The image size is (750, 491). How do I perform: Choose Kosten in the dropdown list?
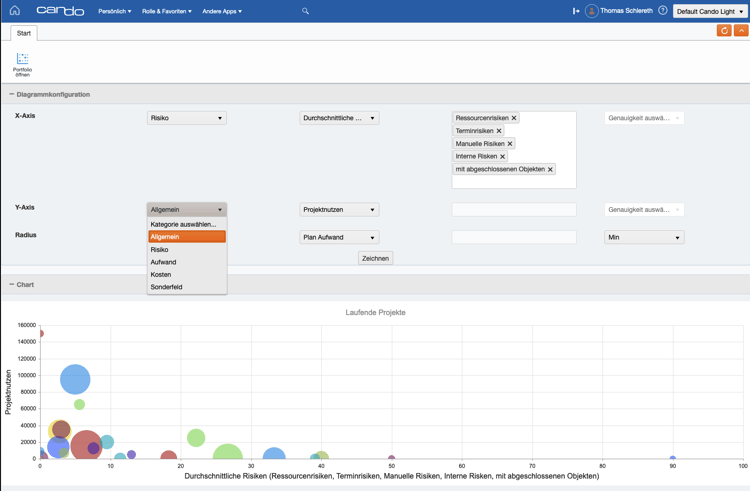coord(187,274)
